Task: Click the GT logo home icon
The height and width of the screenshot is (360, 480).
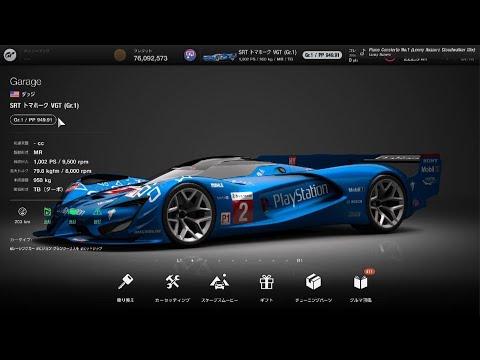Action: (10, 55)
